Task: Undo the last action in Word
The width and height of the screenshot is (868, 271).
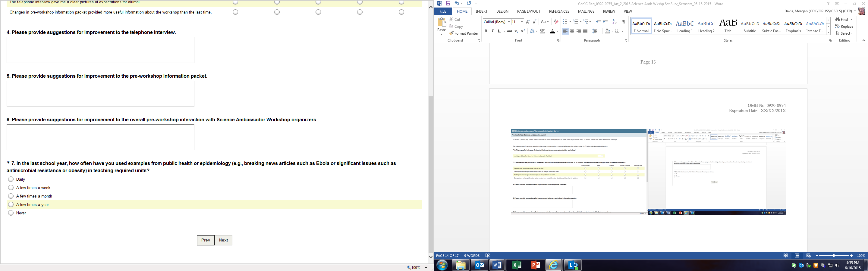Action: pos(457,3)
